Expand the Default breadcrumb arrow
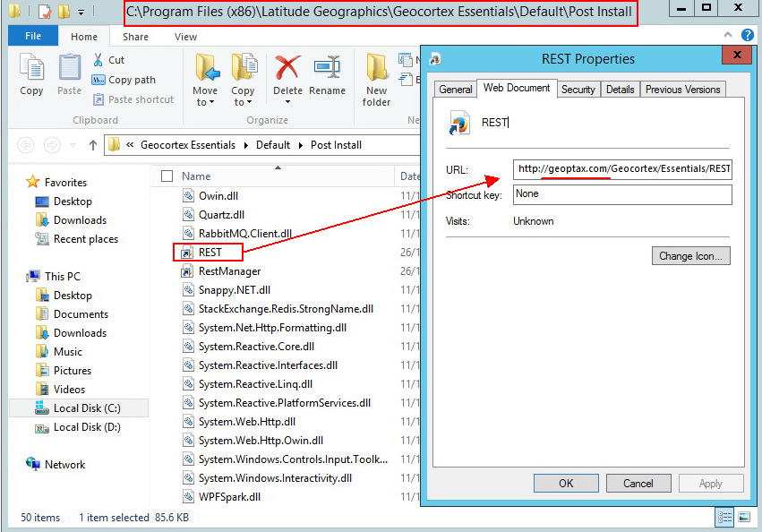Screen dimensions: 762x532 [x=300, y=145]
